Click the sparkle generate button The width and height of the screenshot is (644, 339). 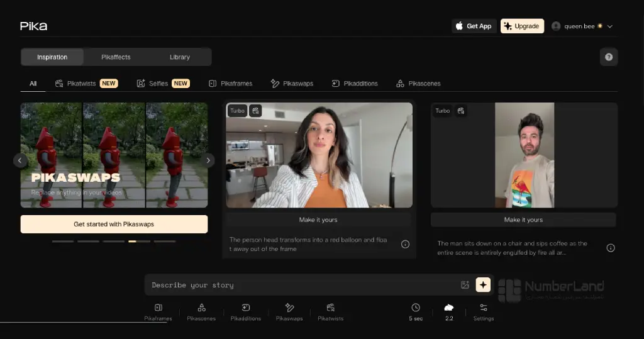pyautogui.click(x=483, y=285)
